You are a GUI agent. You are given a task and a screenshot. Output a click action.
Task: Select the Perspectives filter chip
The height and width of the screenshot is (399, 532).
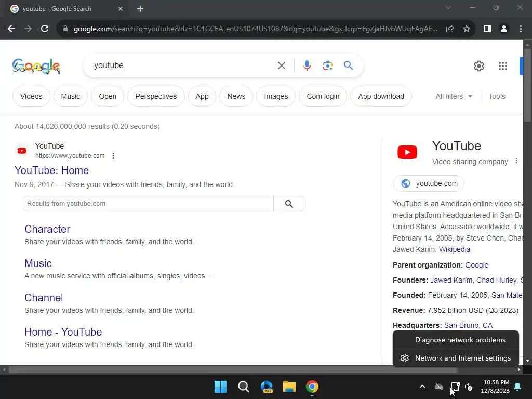[156, 96]
